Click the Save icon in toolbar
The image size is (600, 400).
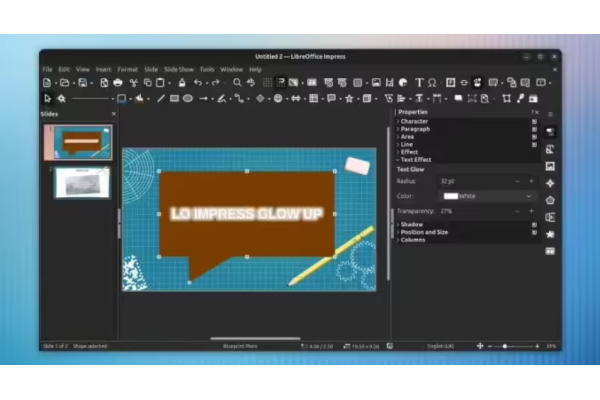pos(83,83)
